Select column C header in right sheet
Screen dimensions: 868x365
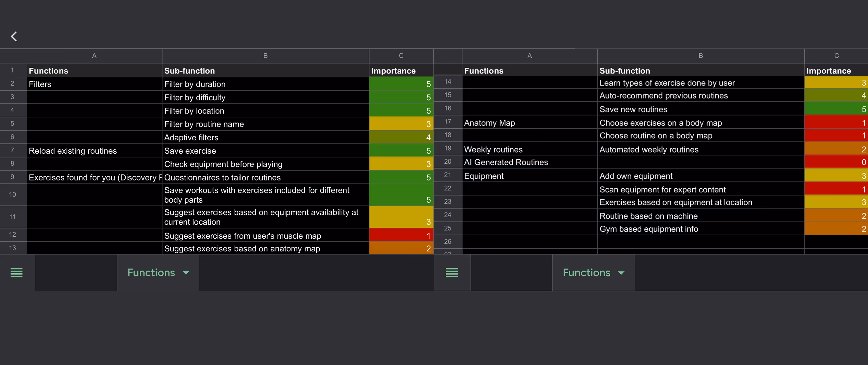point(836,56)
